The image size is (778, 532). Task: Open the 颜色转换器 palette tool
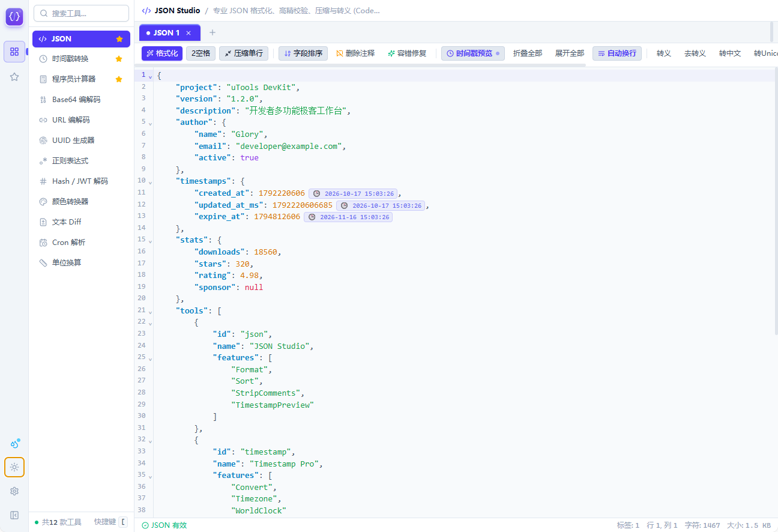(81, 202)
